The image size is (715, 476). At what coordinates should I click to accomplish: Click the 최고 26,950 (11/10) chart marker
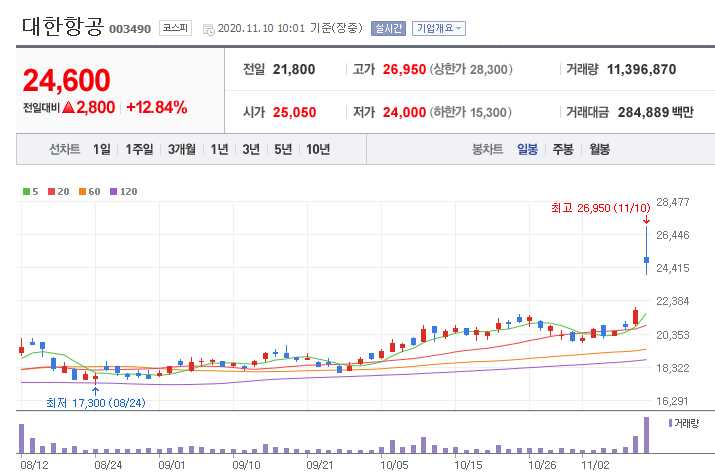(x=601, y=208)
